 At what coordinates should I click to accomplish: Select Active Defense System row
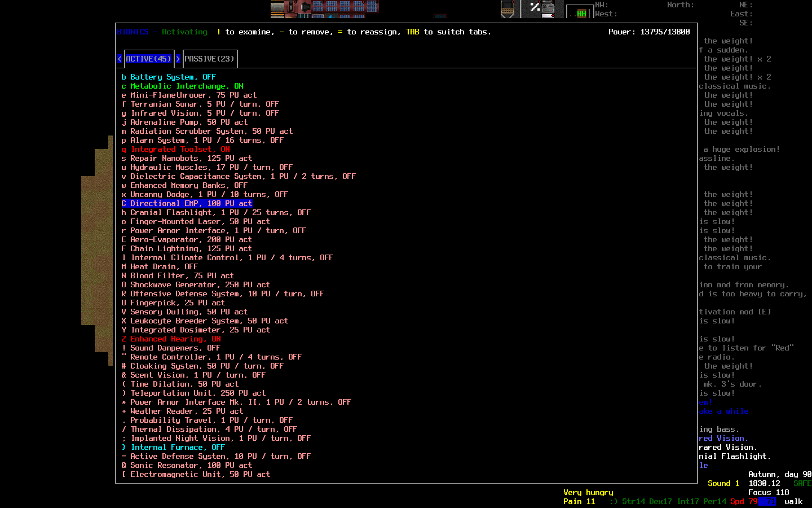pyautogui.click(x=216, y=456)
